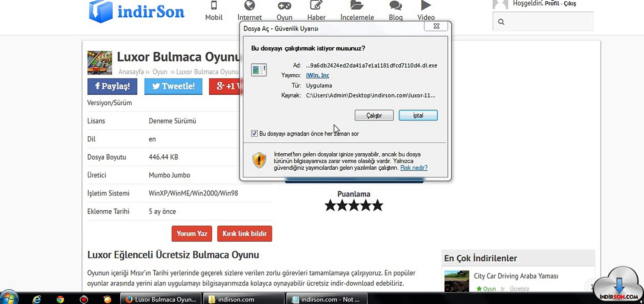
Task: Close the security warning dialog
Action: click(x=437, y=26)
